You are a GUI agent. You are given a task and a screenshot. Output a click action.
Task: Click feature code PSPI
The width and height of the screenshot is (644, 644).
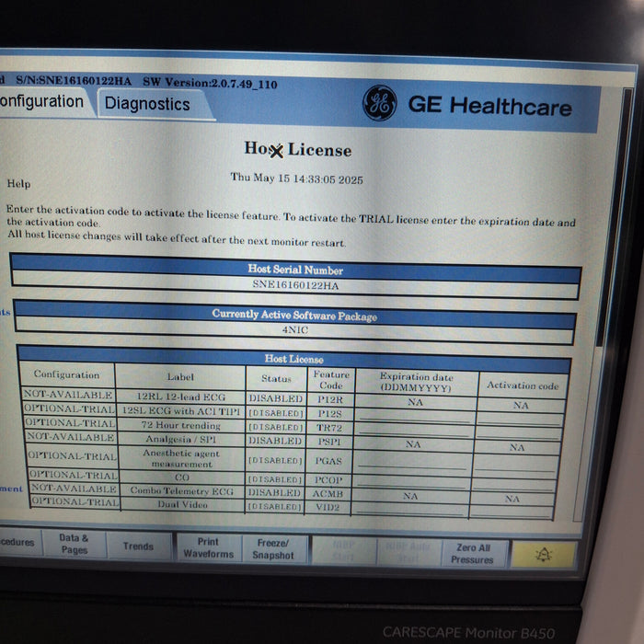pos(329,442)
